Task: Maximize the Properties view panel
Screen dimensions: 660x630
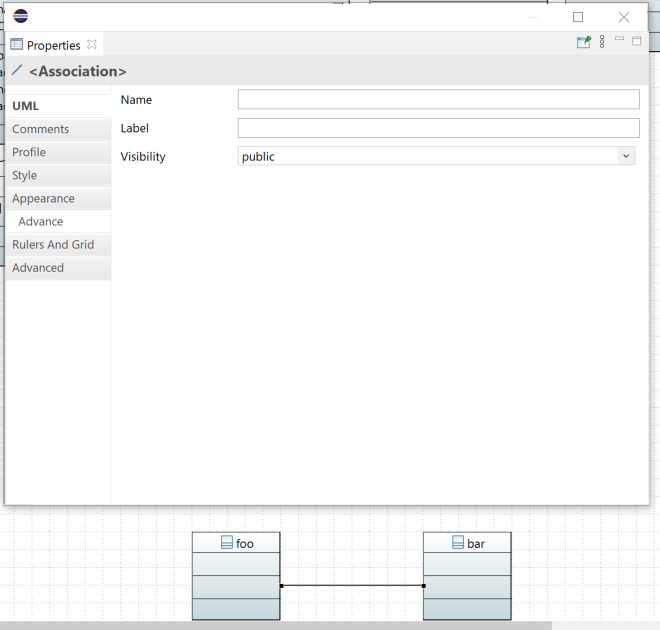Action: pos(636,41)
